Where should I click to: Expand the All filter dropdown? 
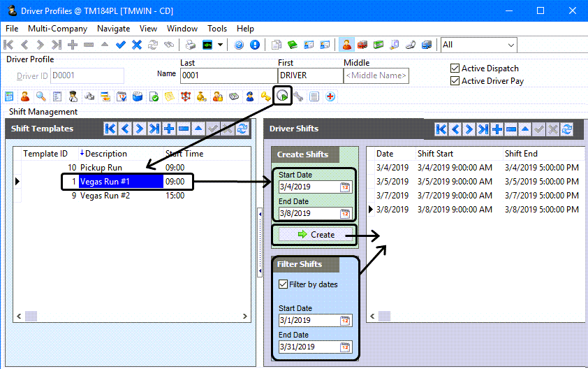tap(510, 45)
